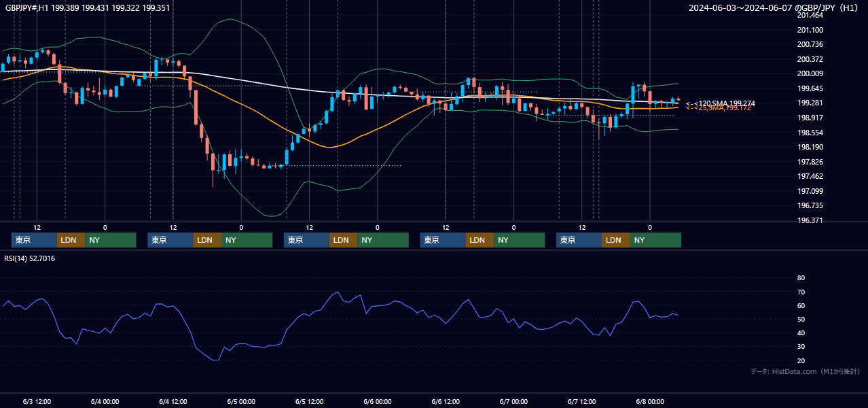
Task: Click price axis value 200.736
Action: 810,44
